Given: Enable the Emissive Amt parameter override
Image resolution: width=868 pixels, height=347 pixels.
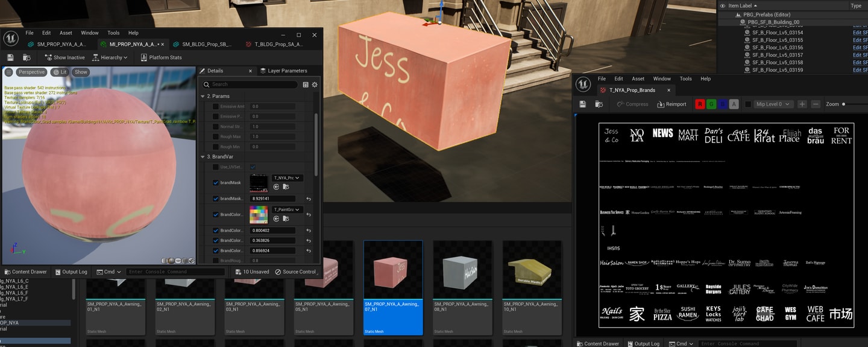Looking at the screenshot, I should pos(216,106).
